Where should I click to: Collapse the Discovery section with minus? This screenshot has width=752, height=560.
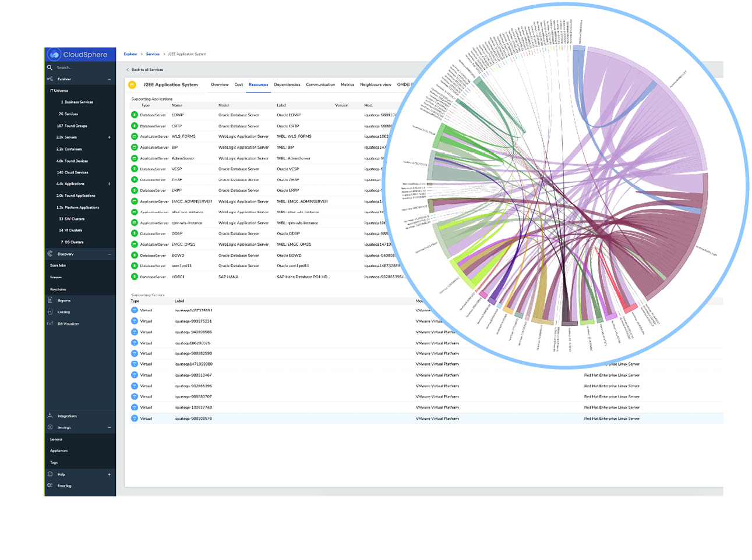(109, 254)
